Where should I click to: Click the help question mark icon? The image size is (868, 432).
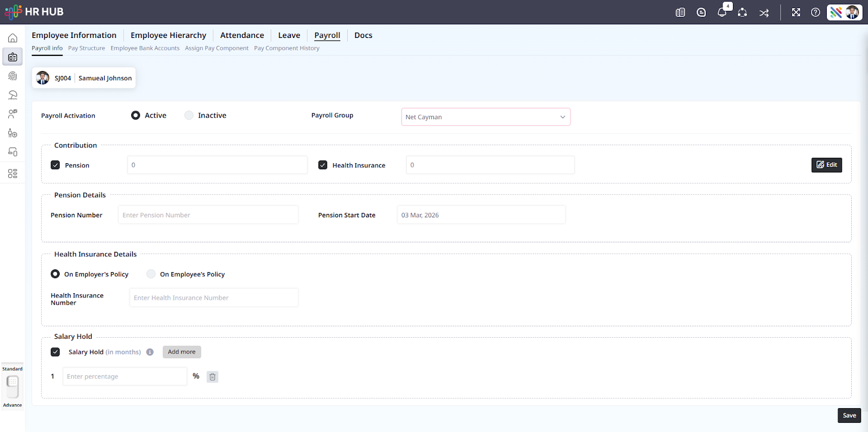point(815,12)
